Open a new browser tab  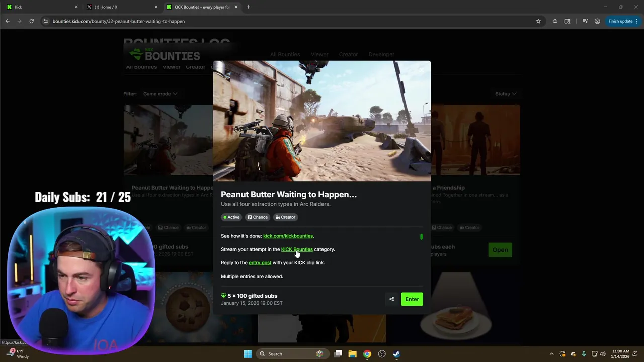point(248,7)
